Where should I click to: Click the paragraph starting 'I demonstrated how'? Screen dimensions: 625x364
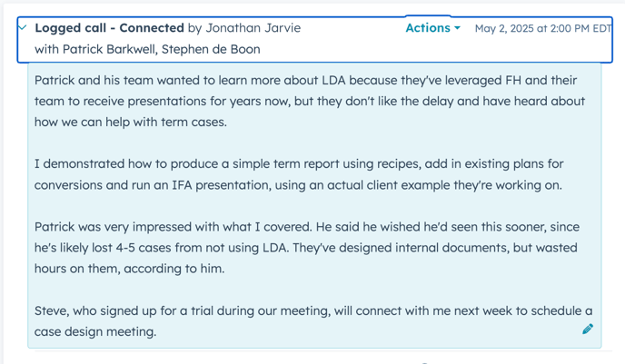pyautogui.click(x=299, y=174)
